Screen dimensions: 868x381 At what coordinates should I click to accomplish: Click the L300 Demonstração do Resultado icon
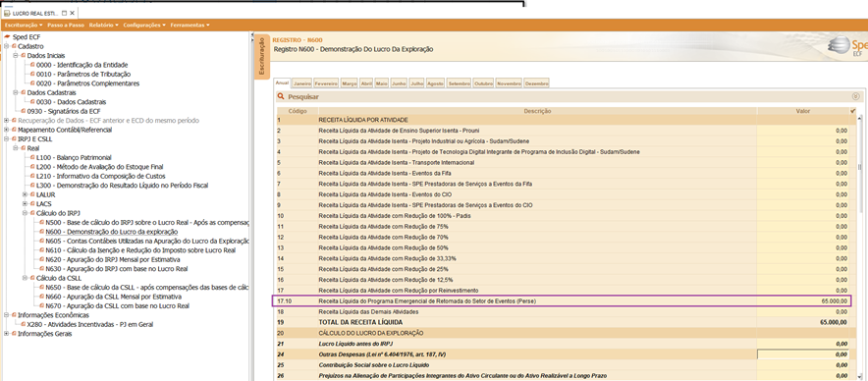pos(32,186)
